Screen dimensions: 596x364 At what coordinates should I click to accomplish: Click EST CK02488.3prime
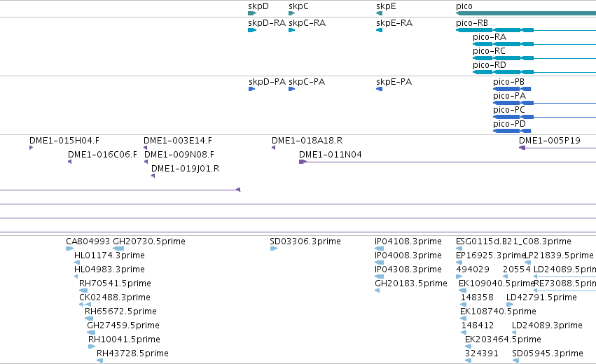pos(115,298)
